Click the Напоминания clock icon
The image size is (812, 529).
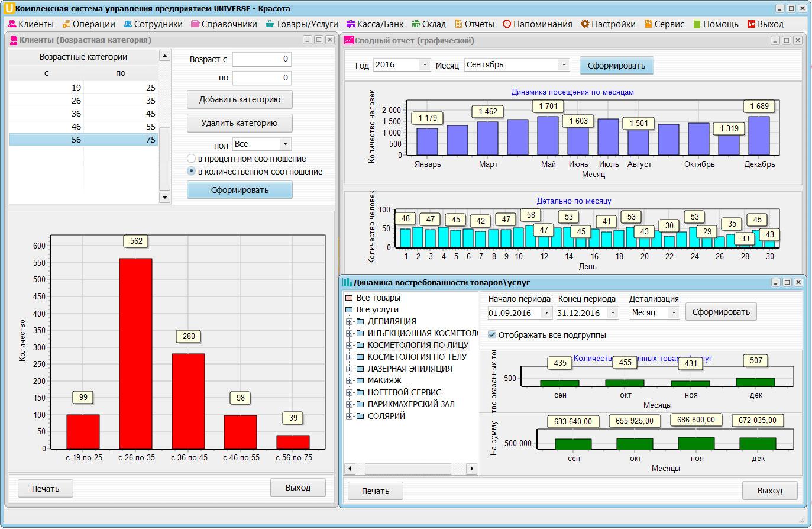(507, 24)
